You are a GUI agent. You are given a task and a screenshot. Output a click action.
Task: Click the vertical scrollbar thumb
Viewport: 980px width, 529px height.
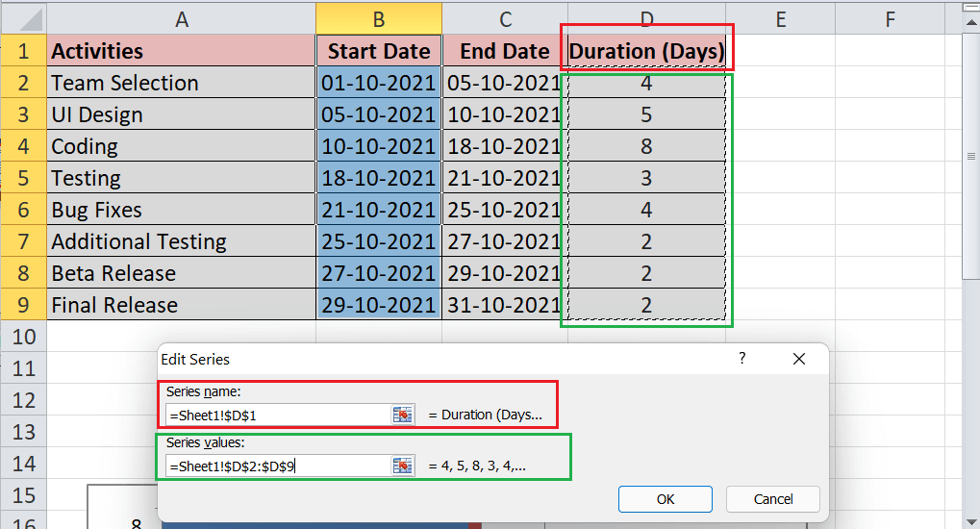click(970, 157)
